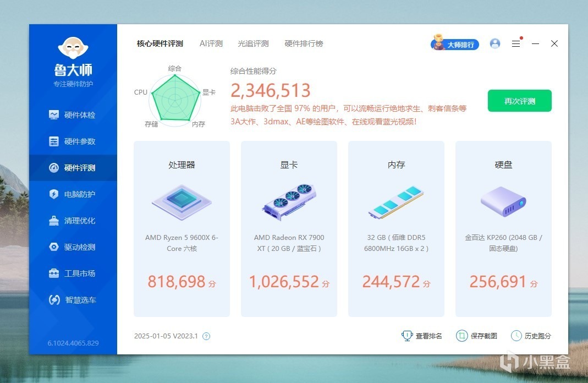Click the 金百达 KP260 disk description
588x383 pixels.
coord(503,243)
